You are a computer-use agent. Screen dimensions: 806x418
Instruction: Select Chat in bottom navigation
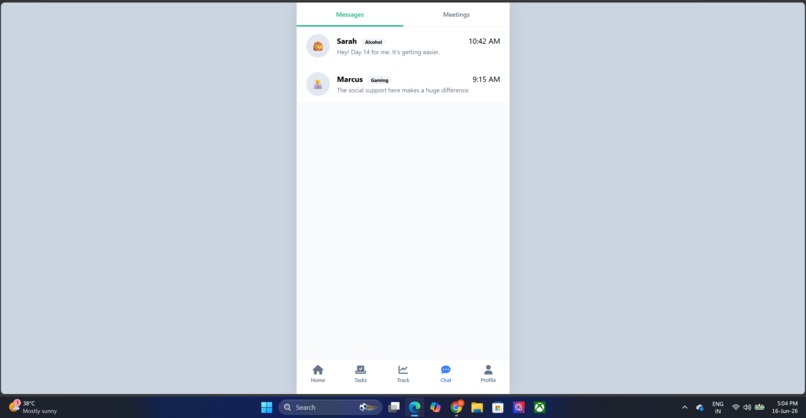click(446, 374)
